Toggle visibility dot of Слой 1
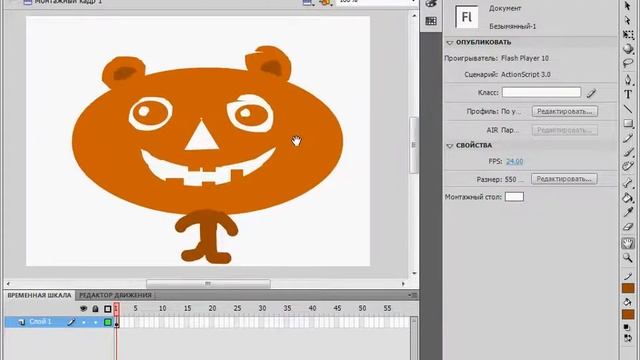Viewport: 640px width, 360px height. coord(84,322)
